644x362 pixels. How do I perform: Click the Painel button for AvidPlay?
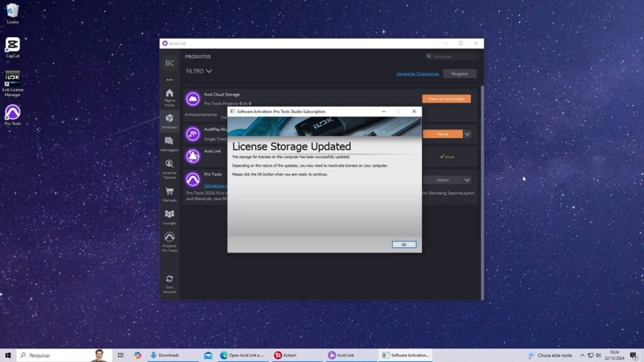(x=443, y=134)
